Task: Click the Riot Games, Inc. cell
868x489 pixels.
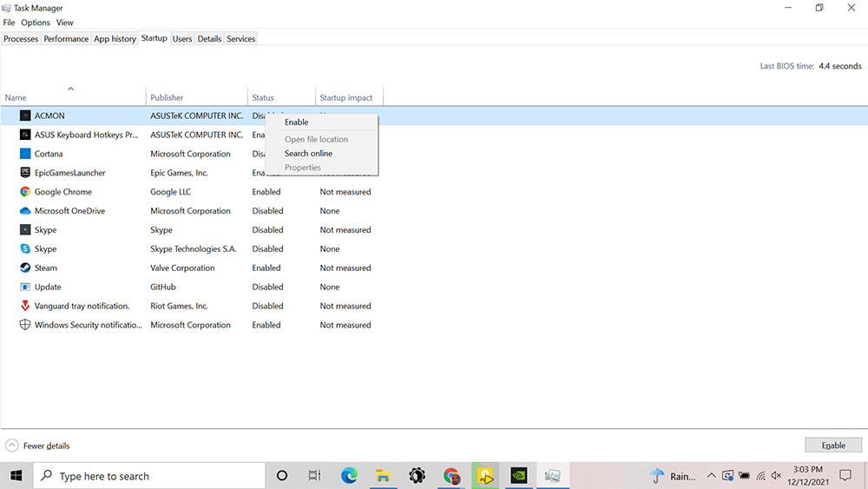Action: pos(180,306)
